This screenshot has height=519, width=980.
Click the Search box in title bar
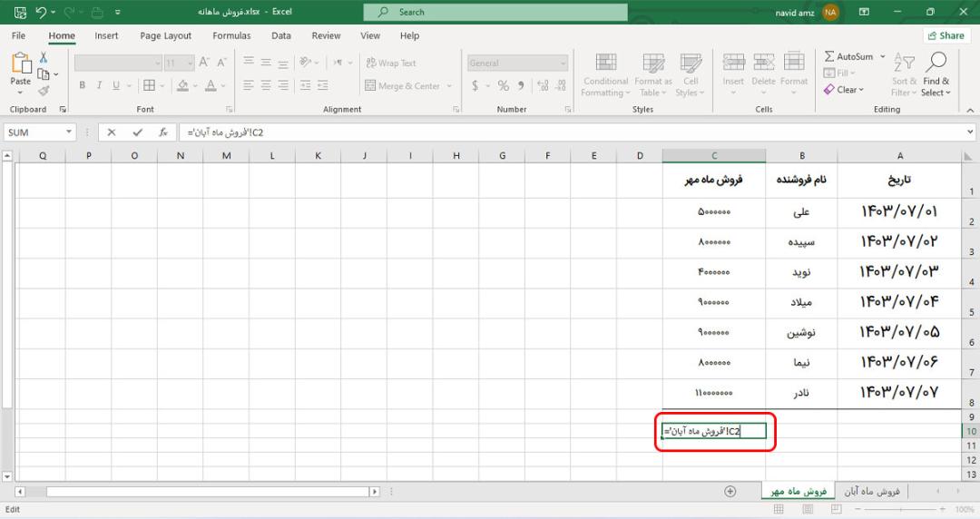tap(495, 12)
